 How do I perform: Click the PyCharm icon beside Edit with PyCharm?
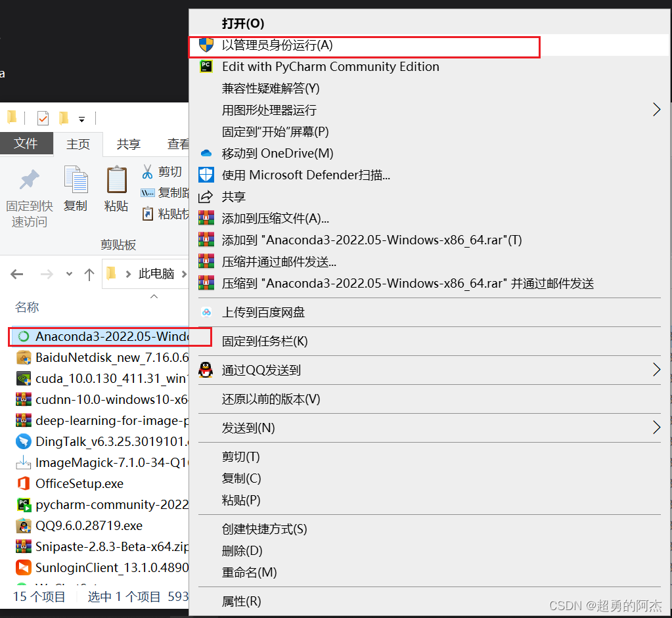click(x=206, y=66)
